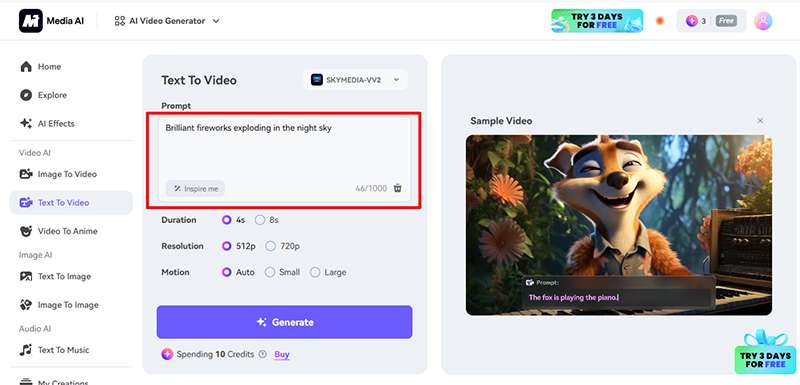This screenshot has width=800, height=385.
Task: Close the Sample Video panel
Action: [760, 121]
